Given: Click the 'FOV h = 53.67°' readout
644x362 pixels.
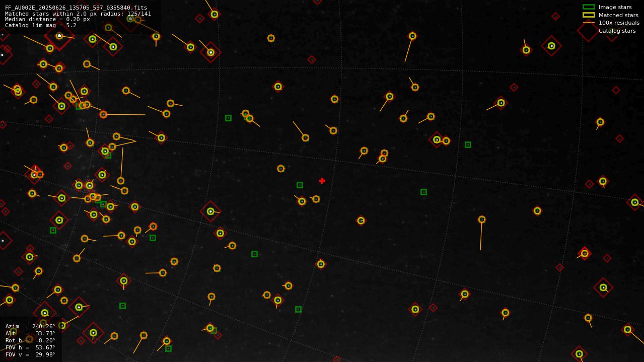Looking at the screenshot, I should (x=30, y=347).
